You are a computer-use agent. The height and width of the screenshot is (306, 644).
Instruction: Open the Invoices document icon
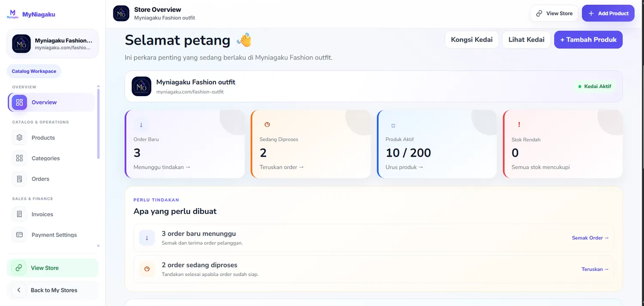click(19, 214)
